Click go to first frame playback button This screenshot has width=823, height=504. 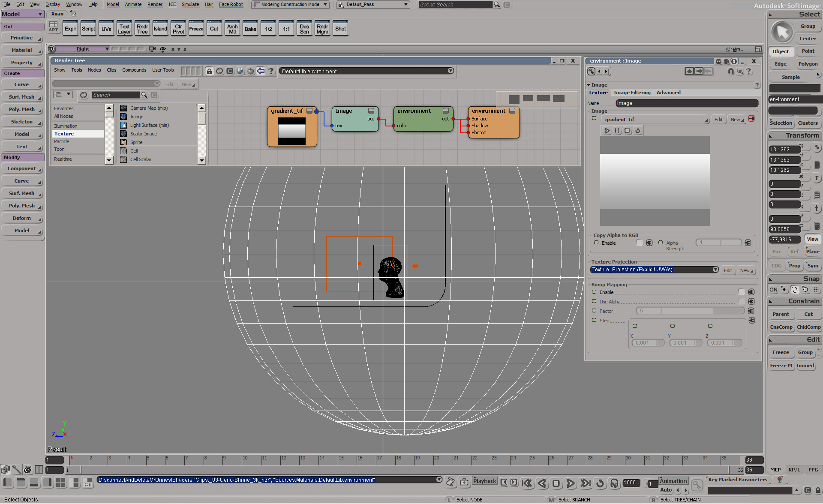point(527,483)
